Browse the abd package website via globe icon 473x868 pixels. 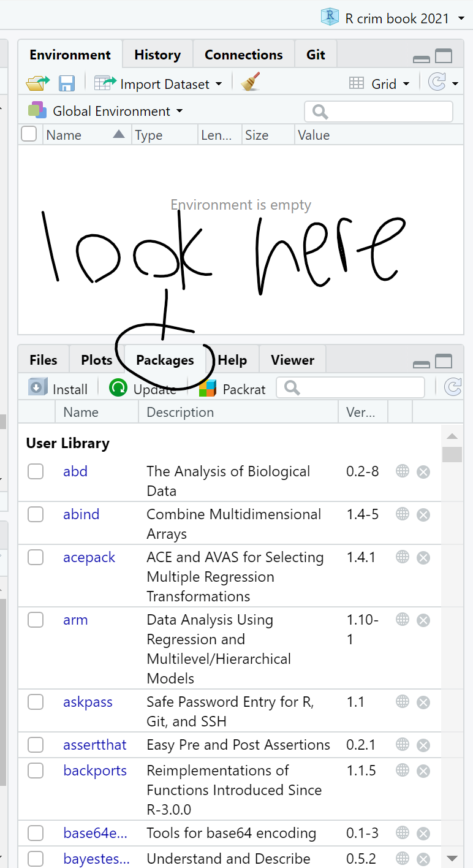[x=402, y=471]
